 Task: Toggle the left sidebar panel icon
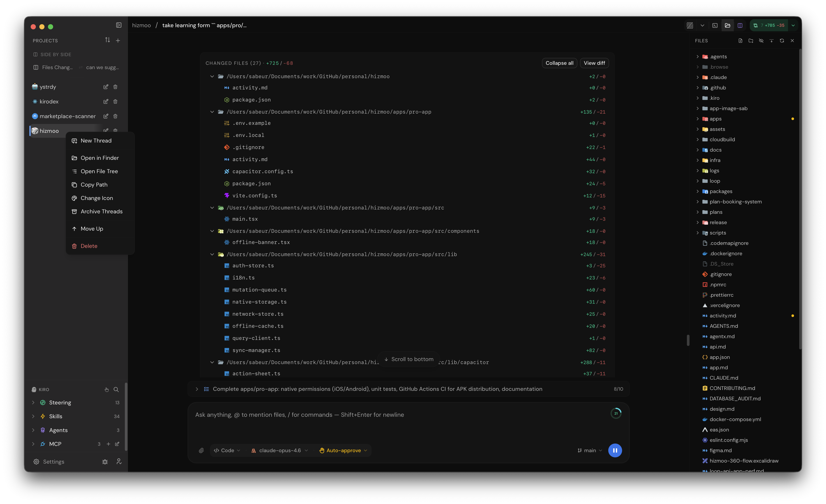(x=119, y=25)
